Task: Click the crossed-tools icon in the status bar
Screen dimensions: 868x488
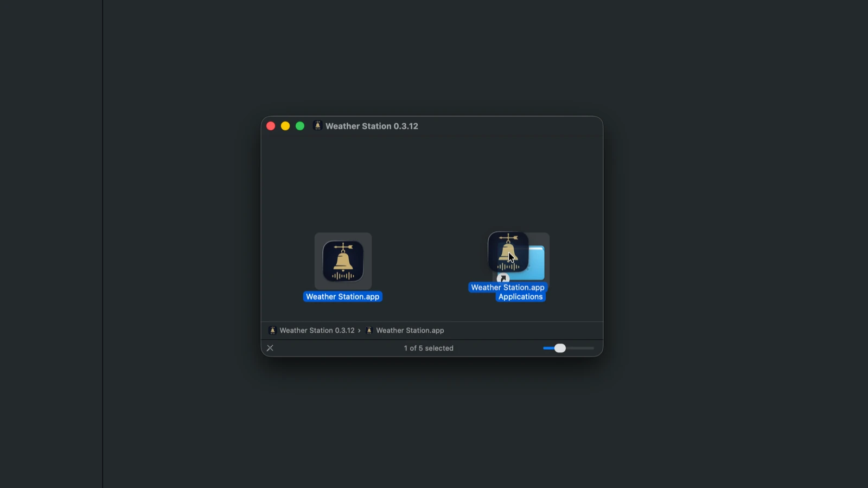Action: 270,348
